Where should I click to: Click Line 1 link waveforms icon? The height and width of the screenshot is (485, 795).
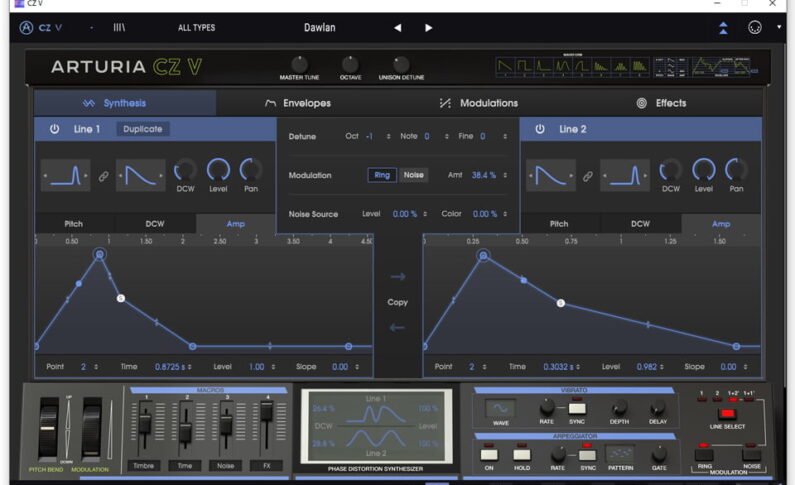click(103, 176)
